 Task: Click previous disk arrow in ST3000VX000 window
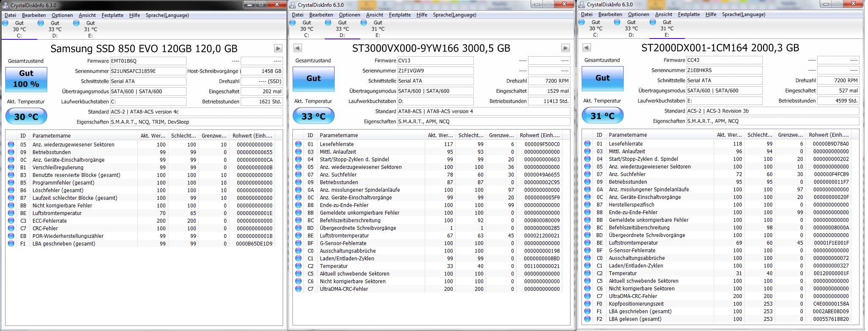[x=298, y=48]
